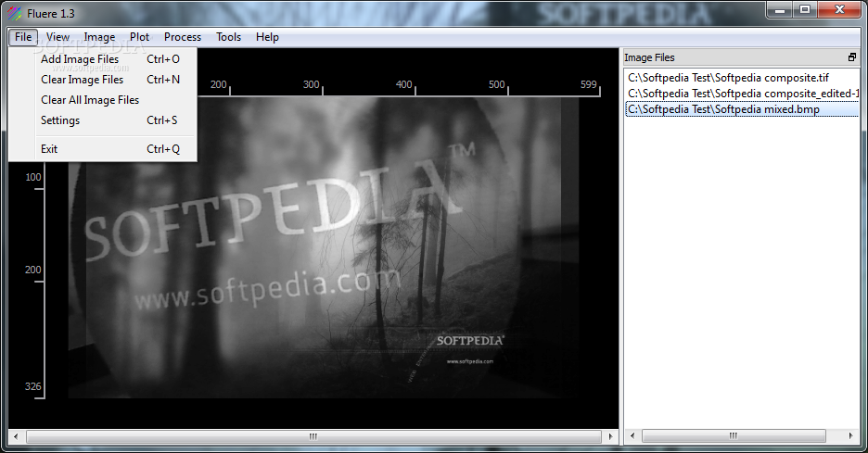Screen dimensions: 868x453
Task: Click right arrow of Image Files scrollbar
Action: [850, 435]
